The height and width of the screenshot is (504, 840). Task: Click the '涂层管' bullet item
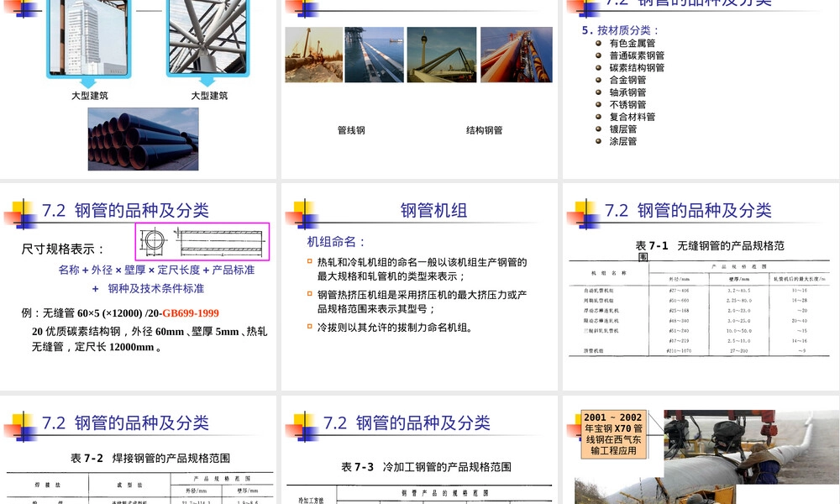(623, 142)
